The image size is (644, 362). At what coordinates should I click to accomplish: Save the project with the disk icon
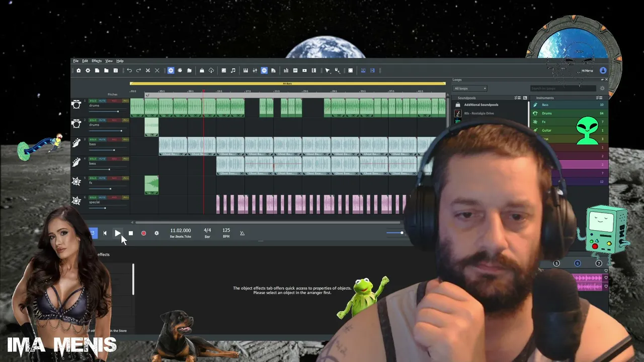point(115,70)
